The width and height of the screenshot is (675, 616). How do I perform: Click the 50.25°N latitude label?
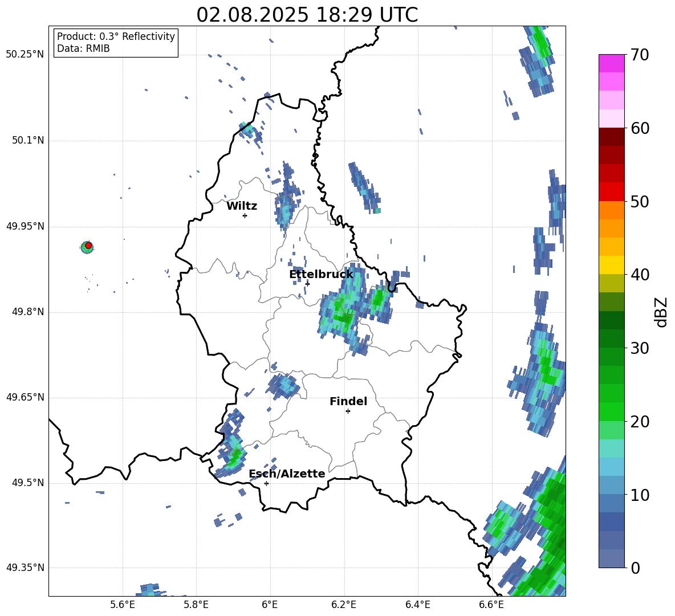[25, 55]
